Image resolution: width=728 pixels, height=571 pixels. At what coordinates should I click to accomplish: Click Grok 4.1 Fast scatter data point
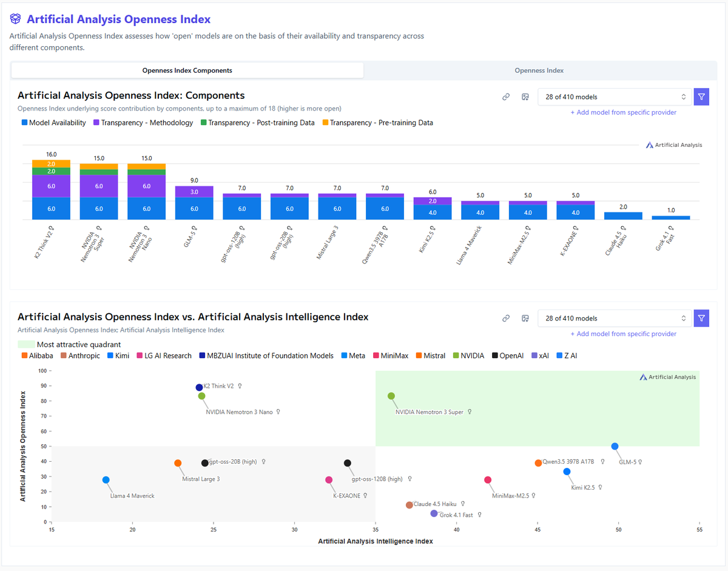click(x=434, y=513)
